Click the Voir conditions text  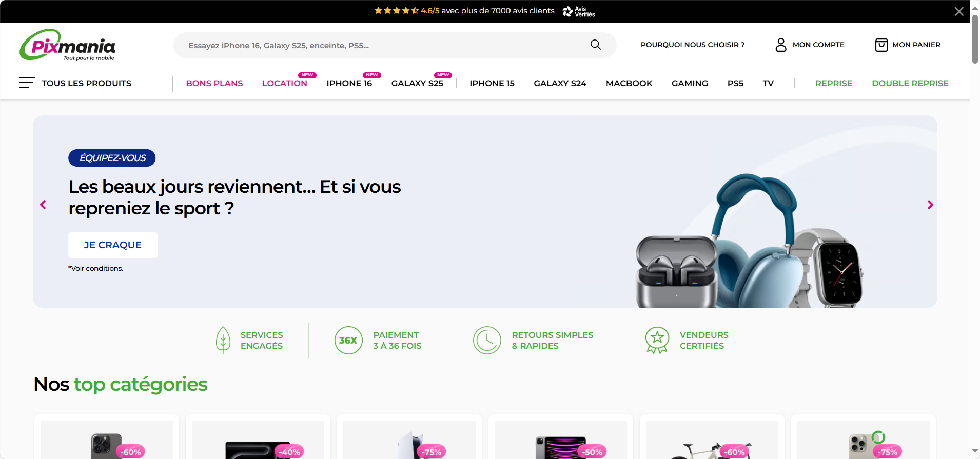[x=96, y=268]
